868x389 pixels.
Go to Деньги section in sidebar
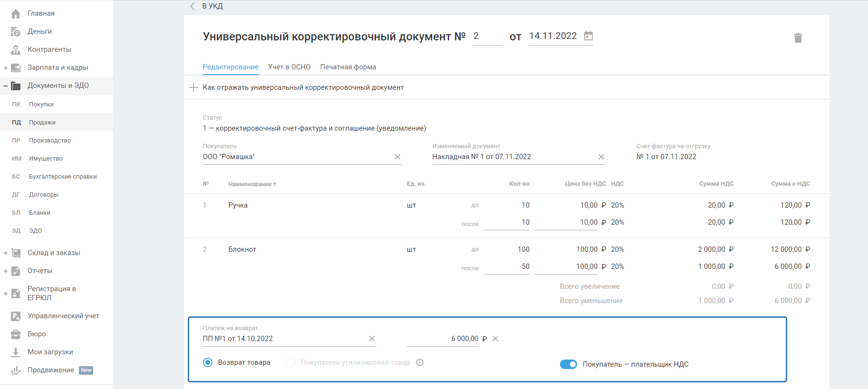[x=39, y=31]
